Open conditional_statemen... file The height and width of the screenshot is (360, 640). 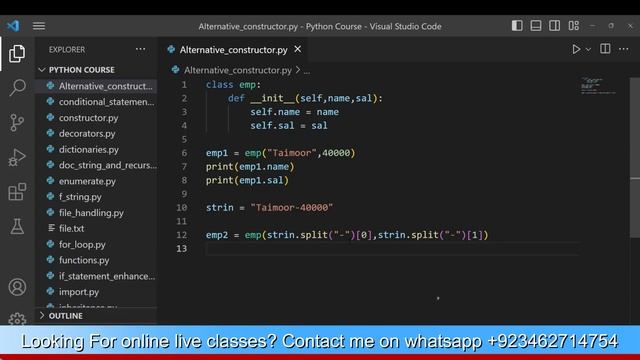[97, 102]
